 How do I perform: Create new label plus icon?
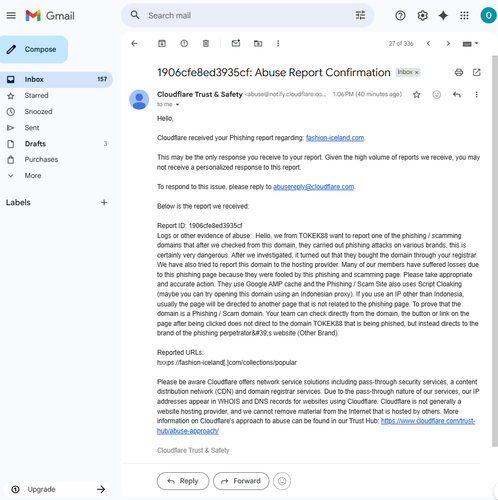point(104,203)
